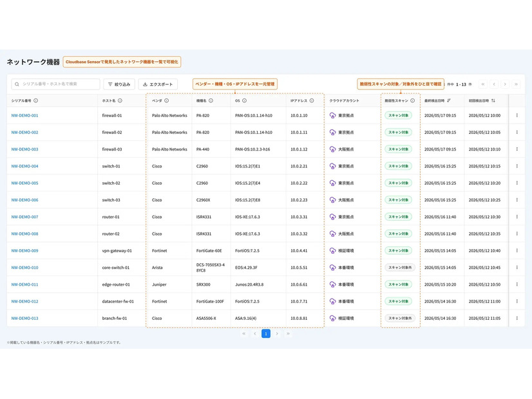Click IP address cell 10.0.1.12

tap(299, 149)
